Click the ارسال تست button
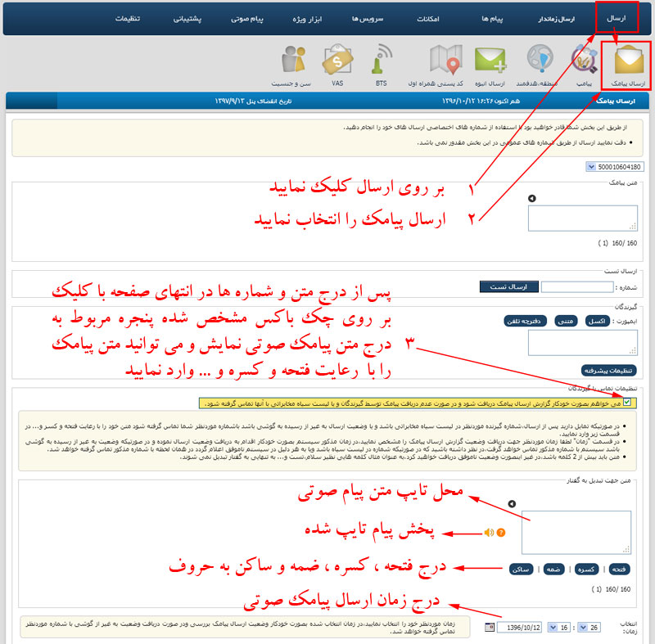Screen dimensions: 655x644 pos(508,286)
